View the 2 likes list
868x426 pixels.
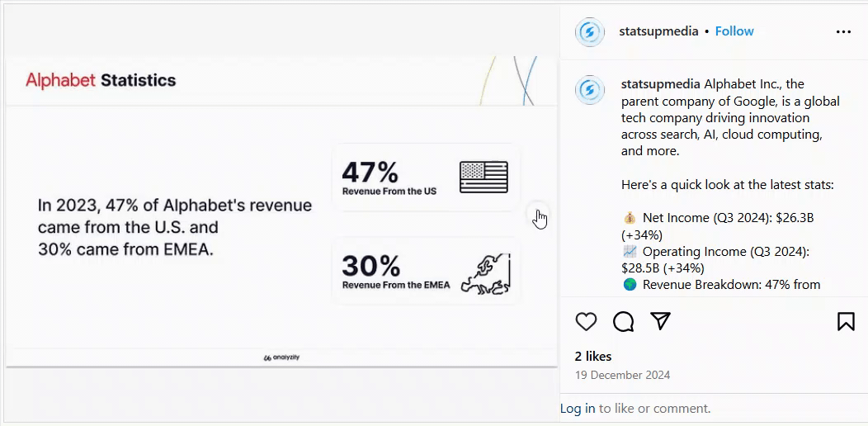(593, 356)
